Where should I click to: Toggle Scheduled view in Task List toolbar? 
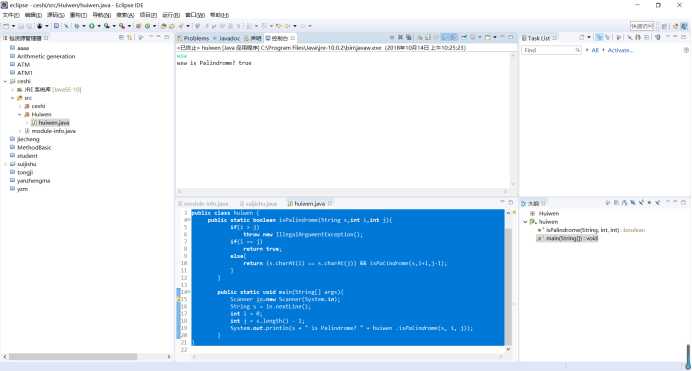pos(607,37)
